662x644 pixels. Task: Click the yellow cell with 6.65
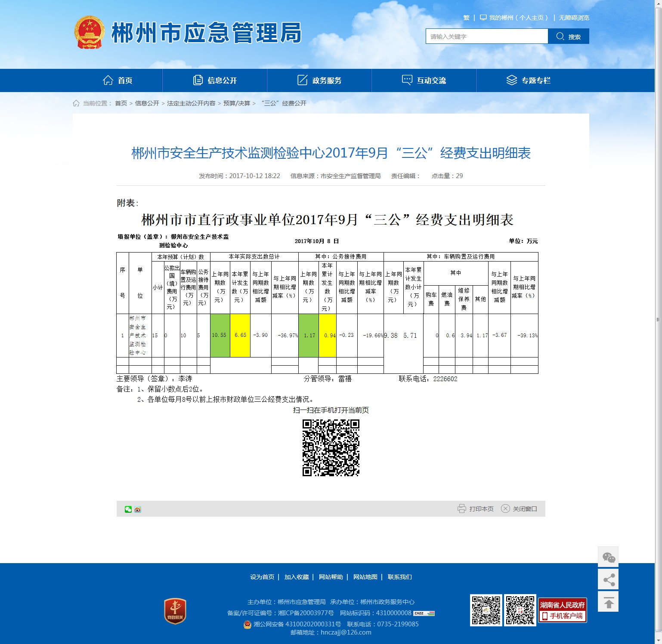point(240,336)
